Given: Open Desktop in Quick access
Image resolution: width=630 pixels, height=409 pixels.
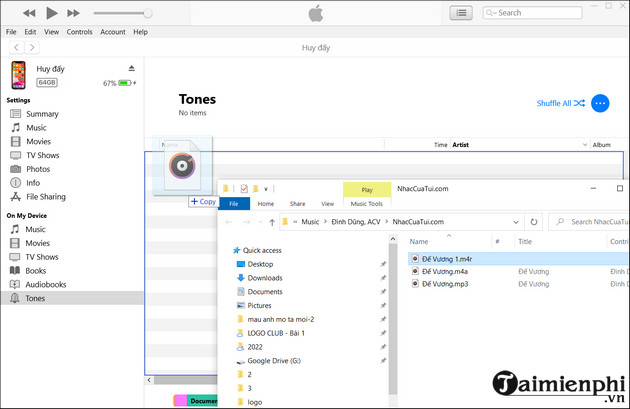Looking at the screenshot, I should pos(256,264).
